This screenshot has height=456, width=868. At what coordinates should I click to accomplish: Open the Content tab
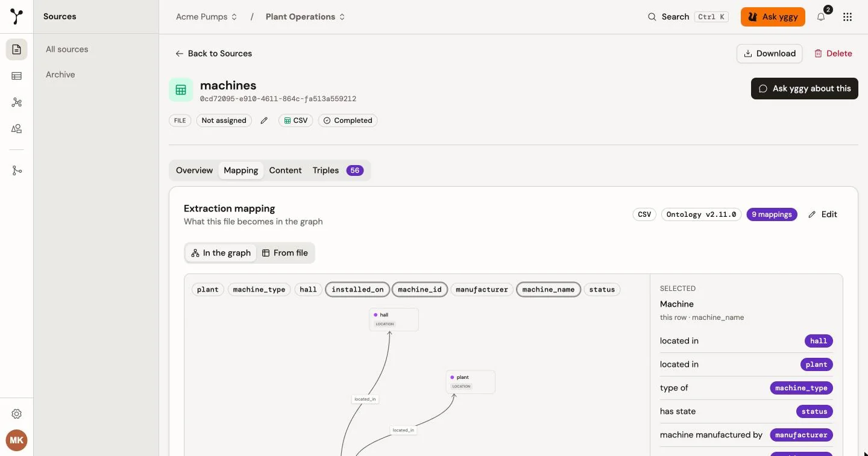coord(285,170)
